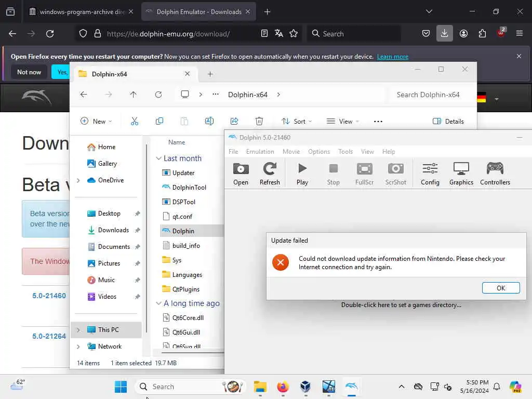The height and width of the screenshot is (399, 532).
Task: Open the Dolphin Movie menu
Action: pos(291,152)
